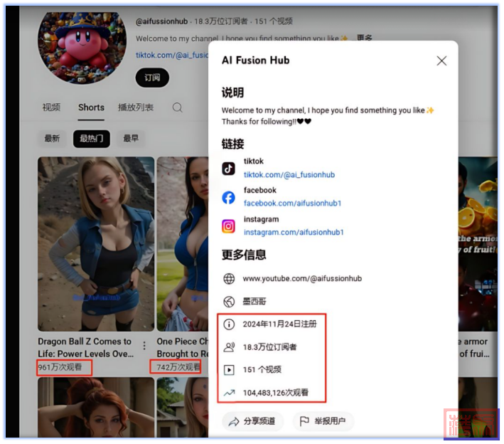
Task: Open the Iron Man fruit armor short thumbnail
Action: [x=478, y=244]
